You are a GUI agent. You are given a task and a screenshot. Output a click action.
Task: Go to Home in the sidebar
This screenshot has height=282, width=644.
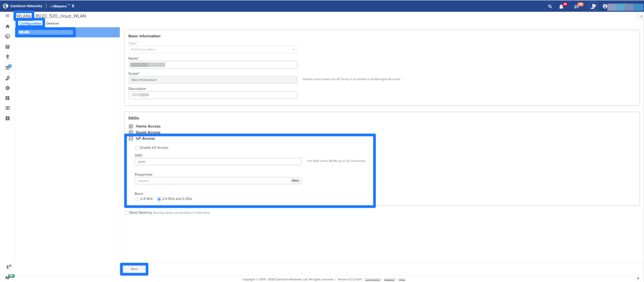(x=7, y=26)
